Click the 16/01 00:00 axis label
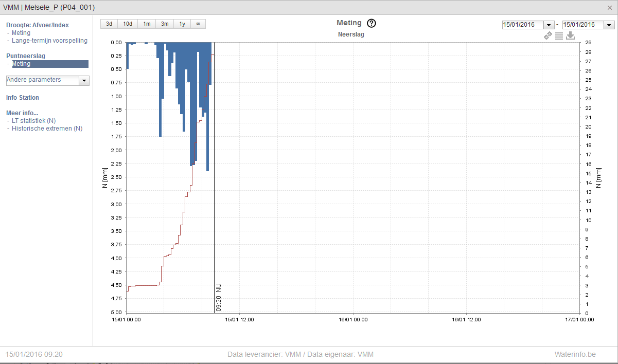Viewport: 618px width, 364px height. tap(353, 319)
